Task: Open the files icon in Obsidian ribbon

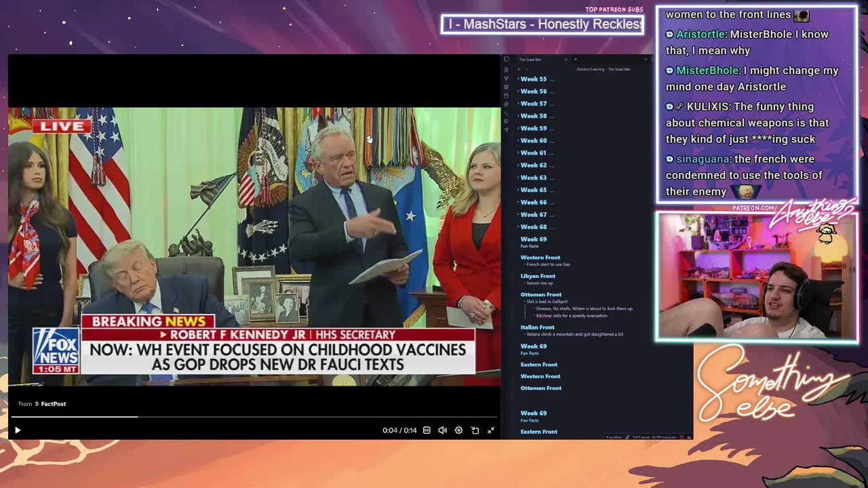Action: coord(506,70)
